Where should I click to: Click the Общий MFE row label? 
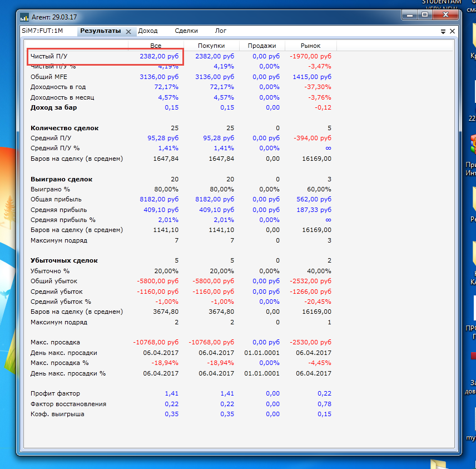49,77
